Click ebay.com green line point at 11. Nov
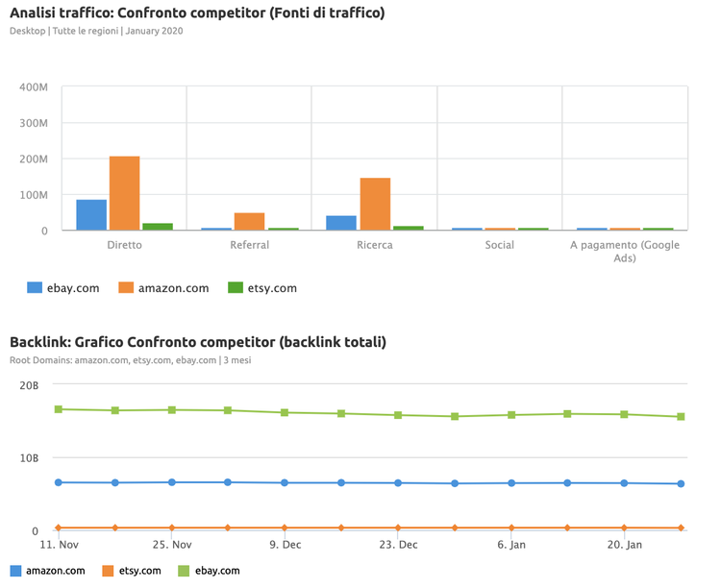 pyautogui.click(x=59, y=409)
